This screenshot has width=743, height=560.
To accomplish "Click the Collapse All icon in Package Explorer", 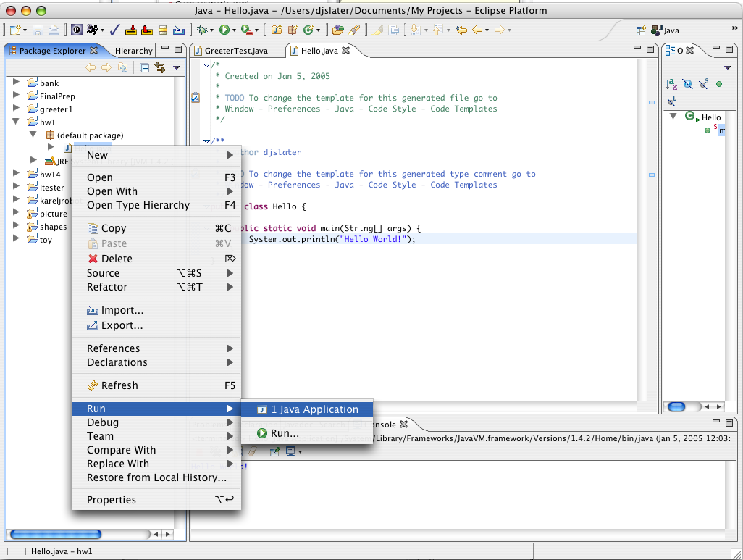I will point(144,67).
